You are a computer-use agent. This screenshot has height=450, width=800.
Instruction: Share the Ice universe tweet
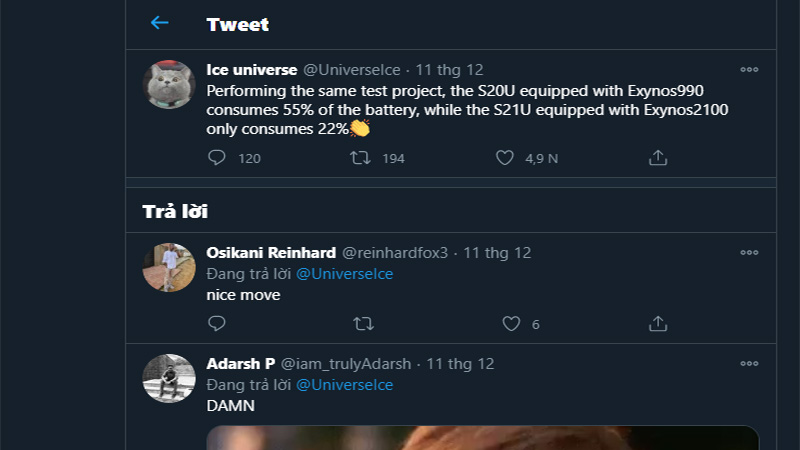[x=658, y=158]
